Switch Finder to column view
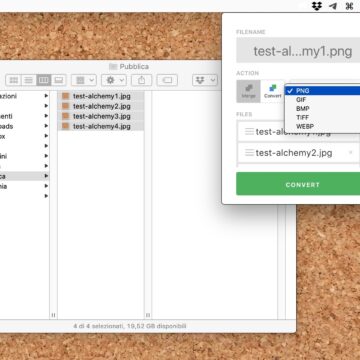Viewport: 360px width, 360px height. click(44, 80)
